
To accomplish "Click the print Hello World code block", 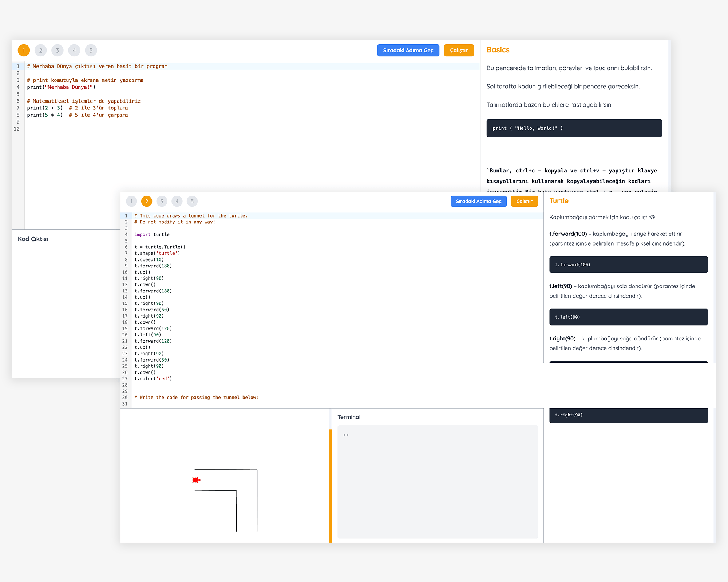I will click(x=574, y=128).
